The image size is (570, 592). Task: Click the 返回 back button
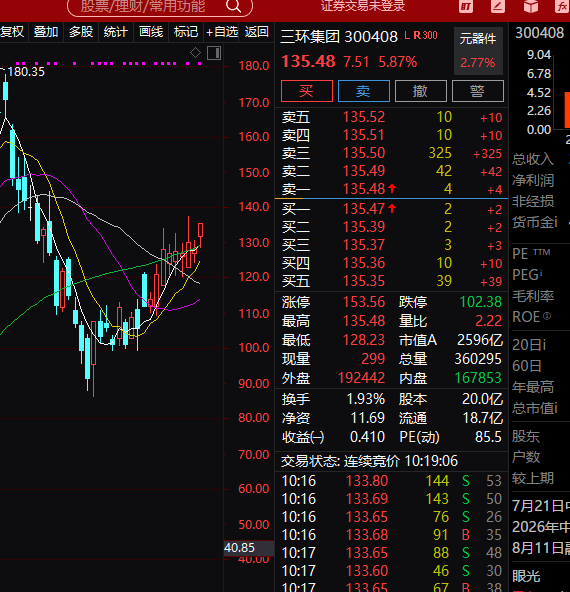point(256,32)
